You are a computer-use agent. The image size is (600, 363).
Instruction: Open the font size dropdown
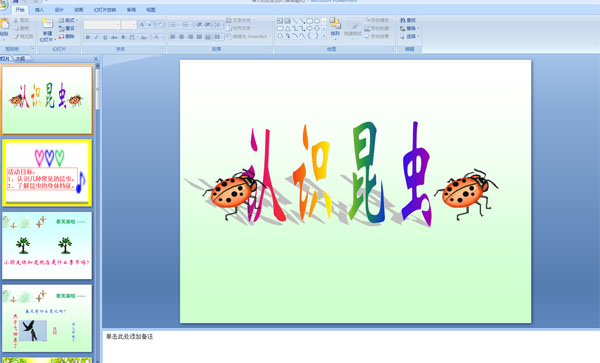click(x=129, y=25)
